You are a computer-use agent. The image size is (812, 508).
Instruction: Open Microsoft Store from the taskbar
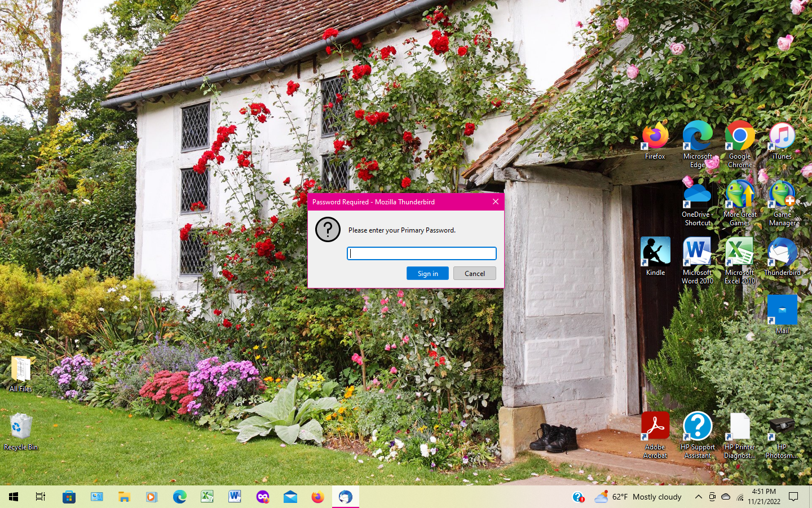[69, 497]
